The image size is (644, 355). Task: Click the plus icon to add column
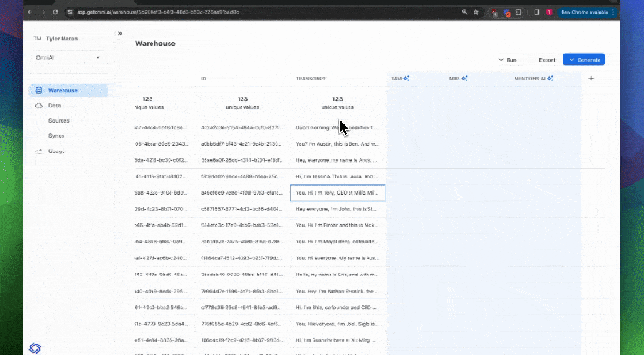(591, 78)
